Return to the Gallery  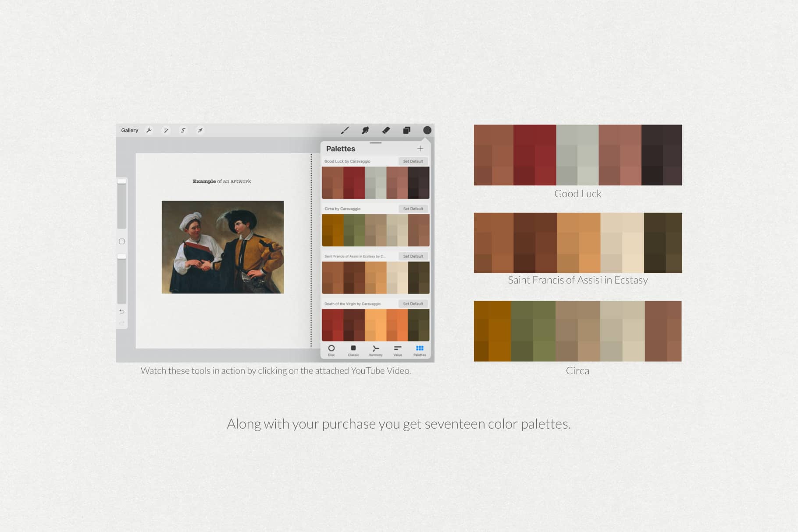129,130
